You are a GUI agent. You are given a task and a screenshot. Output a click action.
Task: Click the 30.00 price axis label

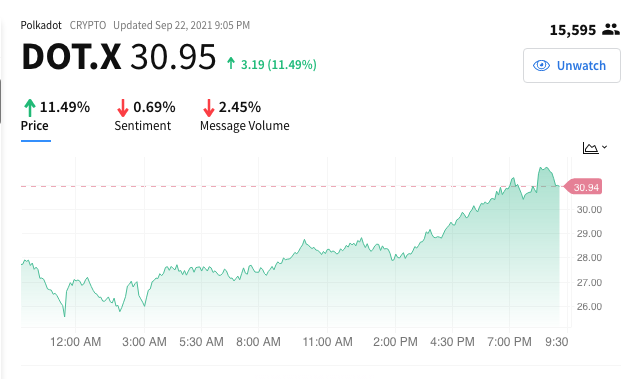tap(589, 210)
